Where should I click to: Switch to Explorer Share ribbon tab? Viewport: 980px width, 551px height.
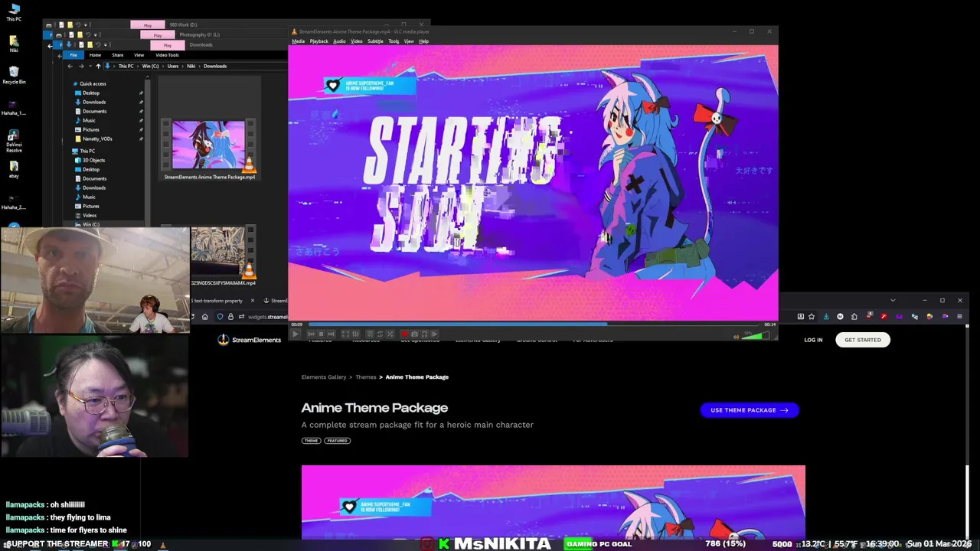[117, 55]
